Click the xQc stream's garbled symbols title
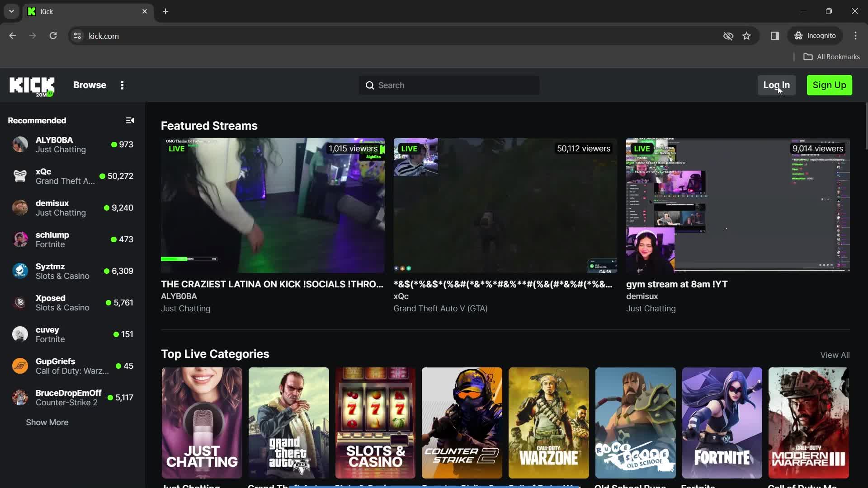868x488 pixels. click(x=503, y=284)
